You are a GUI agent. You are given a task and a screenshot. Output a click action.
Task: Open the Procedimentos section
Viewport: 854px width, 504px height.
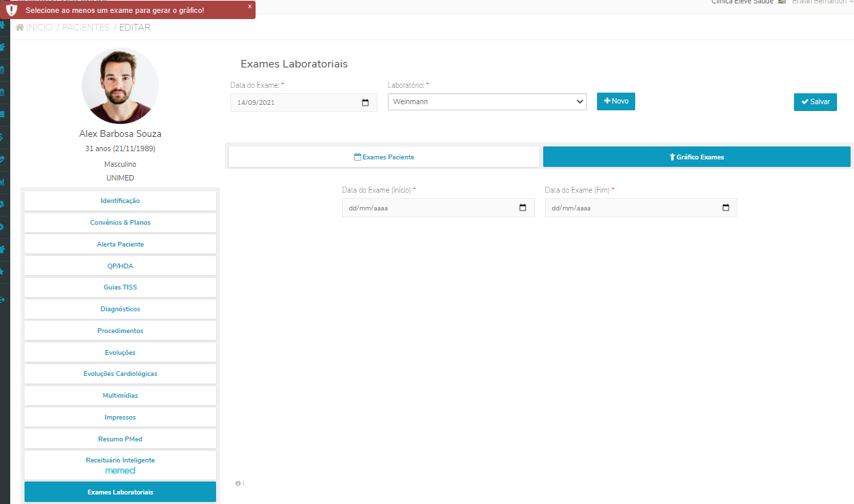pyautogui.click(x=120, y=330)
